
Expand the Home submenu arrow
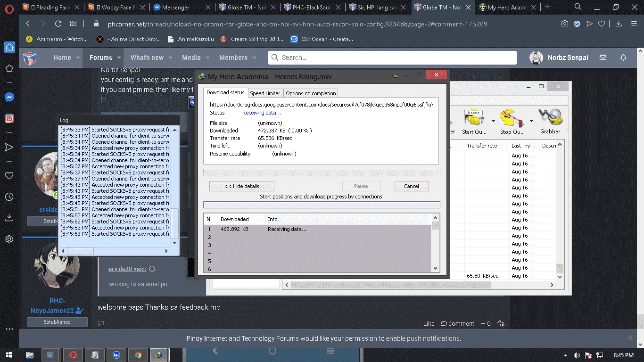tap(78, 58)
